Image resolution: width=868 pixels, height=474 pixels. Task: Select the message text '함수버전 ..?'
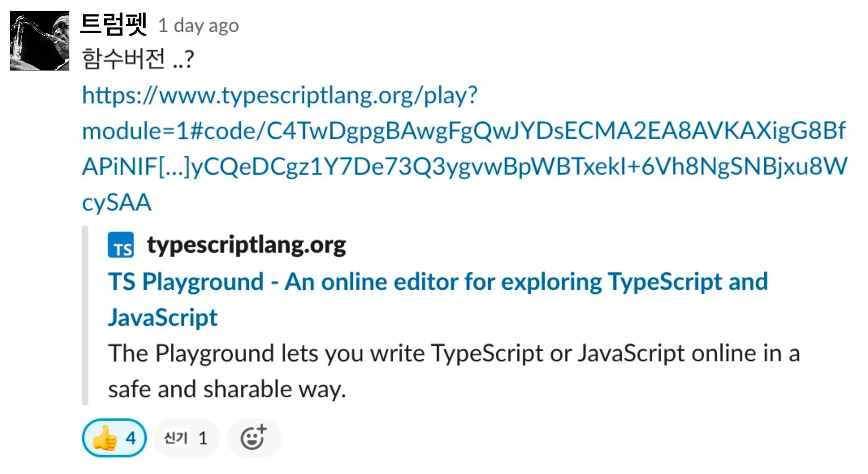[x=138, y=59]
